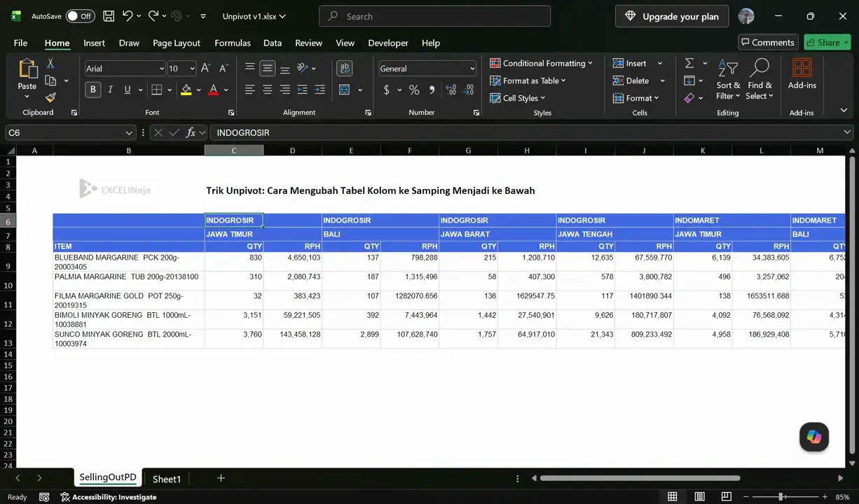Expand the Conditional Formatting menu

click(541, 63)
